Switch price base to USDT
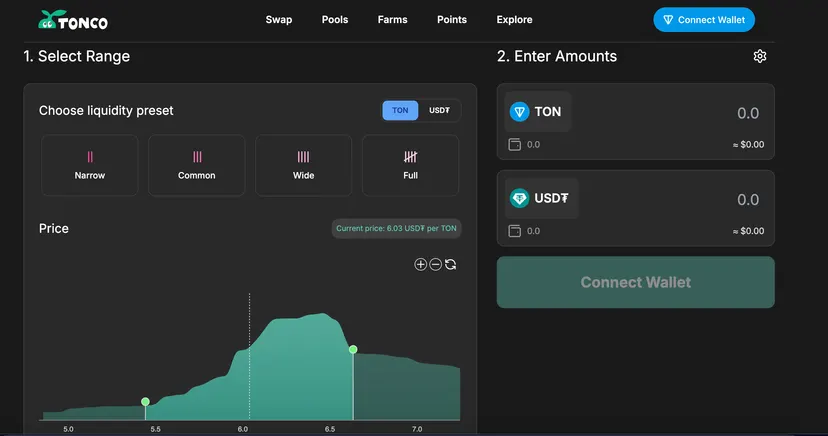The image size is (828, 436). tap(439, 110)
